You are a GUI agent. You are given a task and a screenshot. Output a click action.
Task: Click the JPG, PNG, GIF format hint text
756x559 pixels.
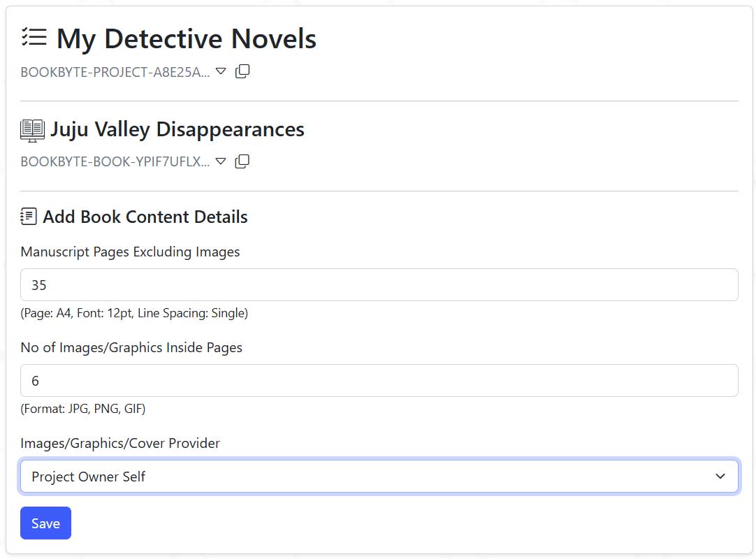click(x=83, y=409)
